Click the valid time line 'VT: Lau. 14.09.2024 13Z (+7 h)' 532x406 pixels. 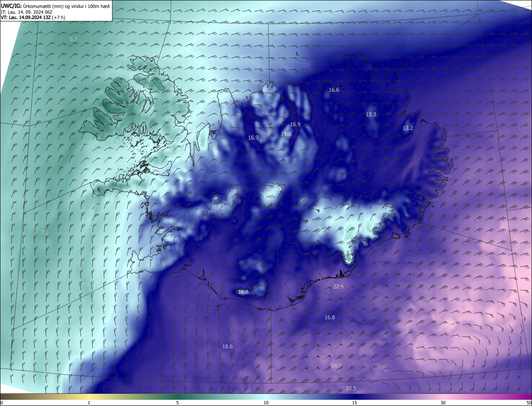click(x=33, y=17)
